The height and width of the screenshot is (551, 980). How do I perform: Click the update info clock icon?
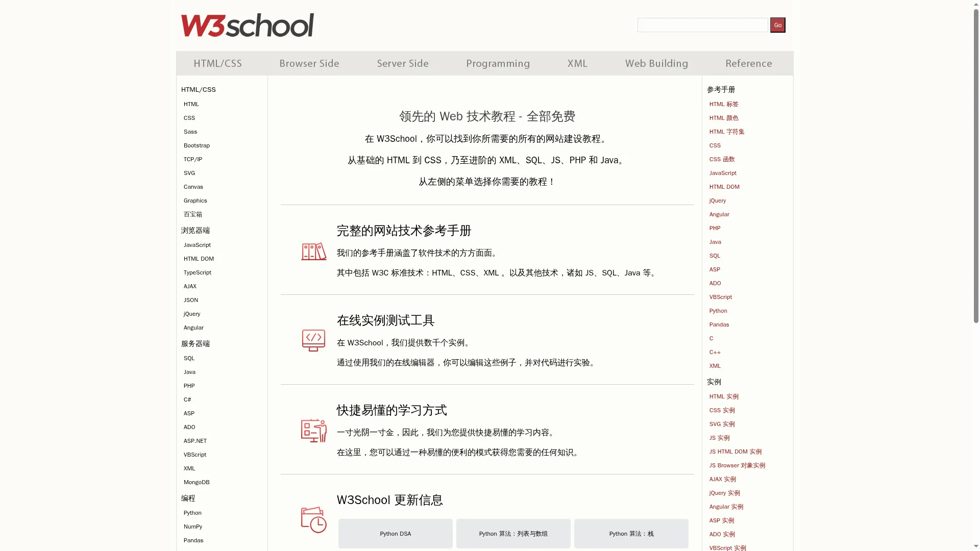tap(313, 520)
